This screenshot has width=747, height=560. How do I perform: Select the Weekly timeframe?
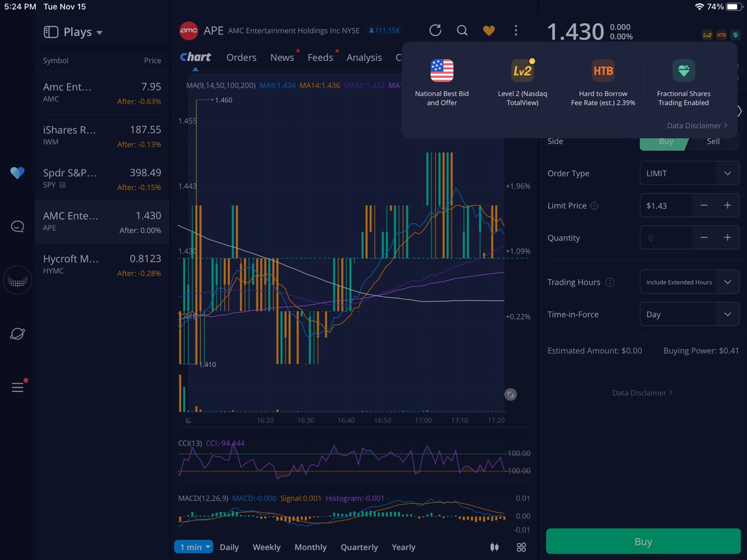click(x=266, y=547)
